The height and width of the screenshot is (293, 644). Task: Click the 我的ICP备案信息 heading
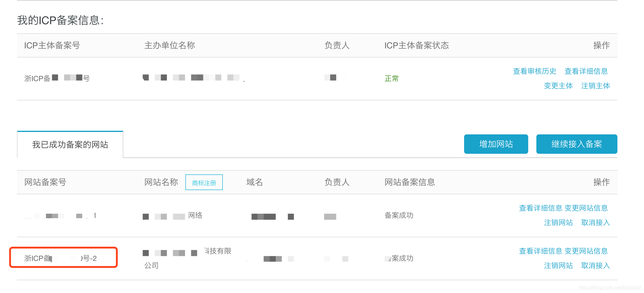point(60,20)
